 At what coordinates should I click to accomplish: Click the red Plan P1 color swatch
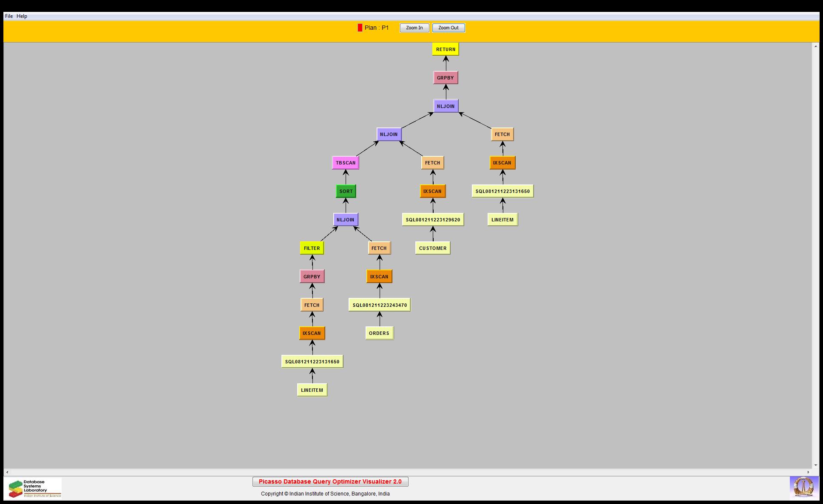pyautogui.click(x=360, y=28)
